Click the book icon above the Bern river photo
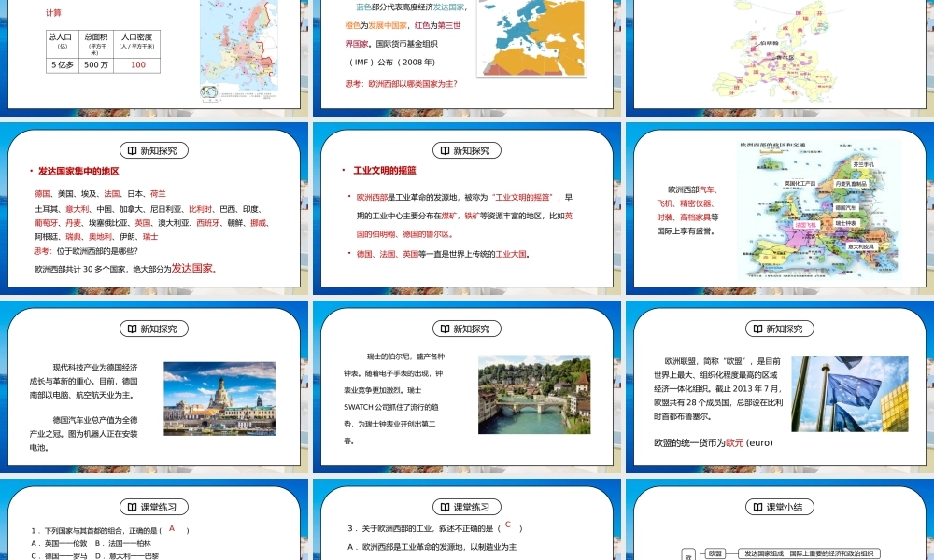Image resolution: width=934 pixels, height=560 pixels. point(445,329)
